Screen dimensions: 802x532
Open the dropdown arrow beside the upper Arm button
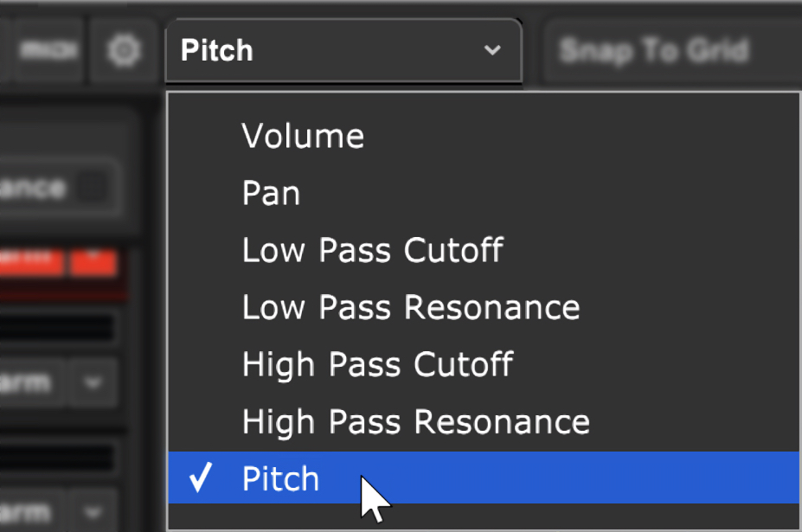(x=93, y=382)
